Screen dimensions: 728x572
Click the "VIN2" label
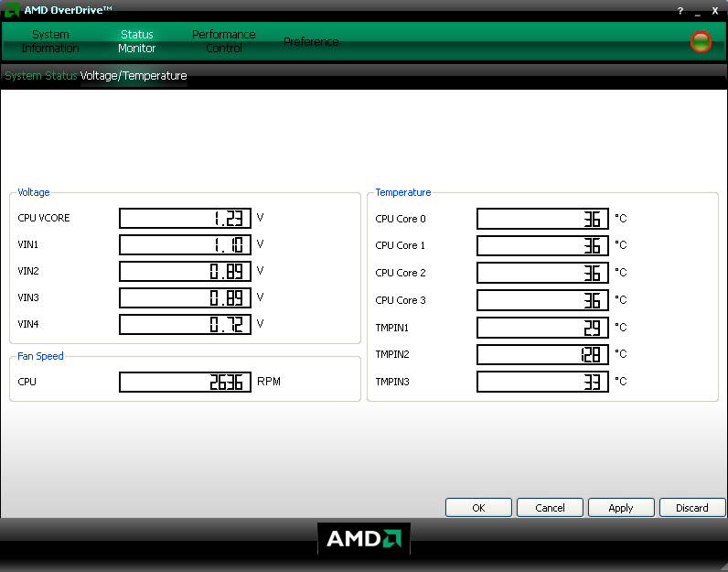(28, 271)
